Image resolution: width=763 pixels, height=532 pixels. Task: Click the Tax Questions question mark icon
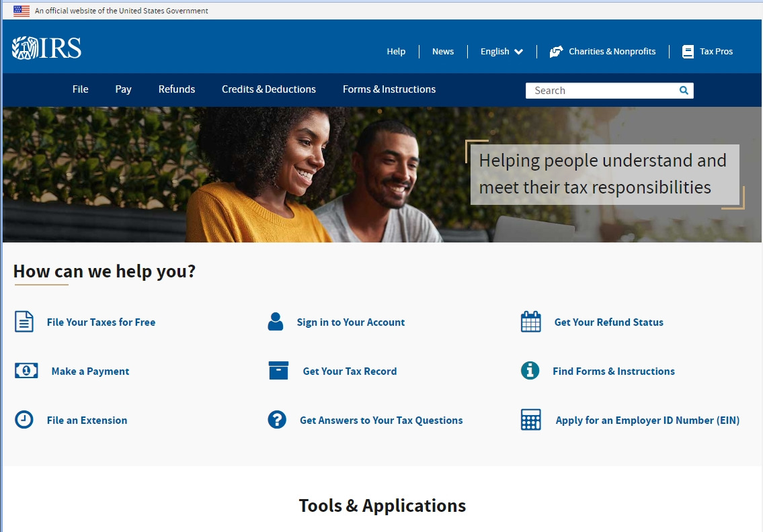tap(277, 420)
